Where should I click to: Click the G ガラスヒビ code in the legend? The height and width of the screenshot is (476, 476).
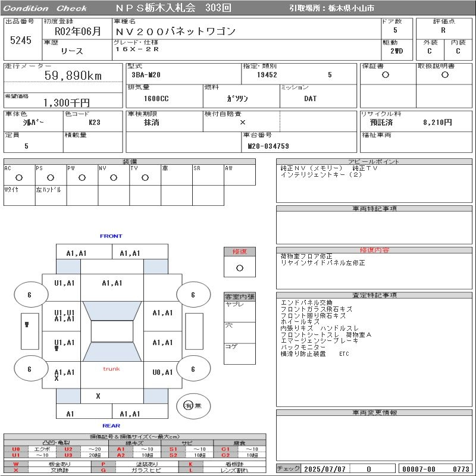103,470
